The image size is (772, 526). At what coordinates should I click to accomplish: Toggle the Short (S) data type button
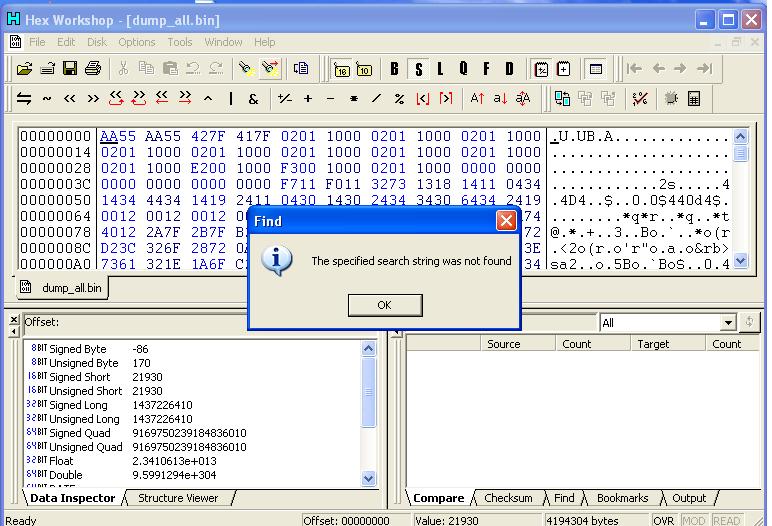click(x=418, y=69)
